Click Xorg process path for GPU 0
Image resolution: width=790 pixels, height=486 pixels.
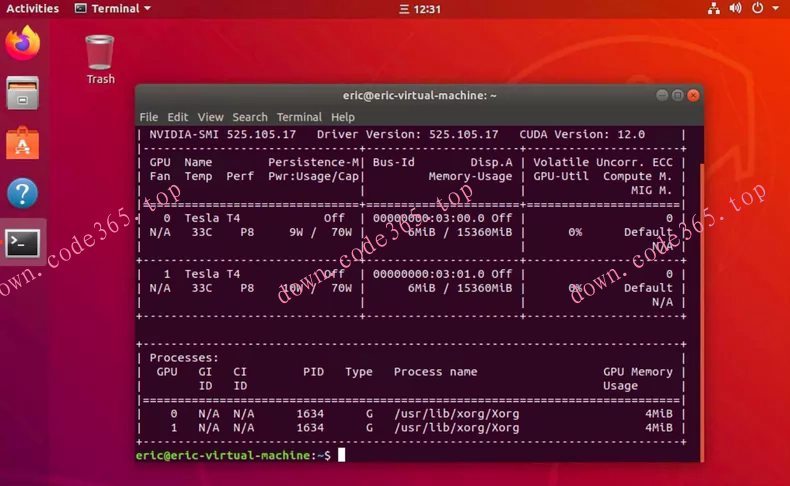(x=456, y=414)
